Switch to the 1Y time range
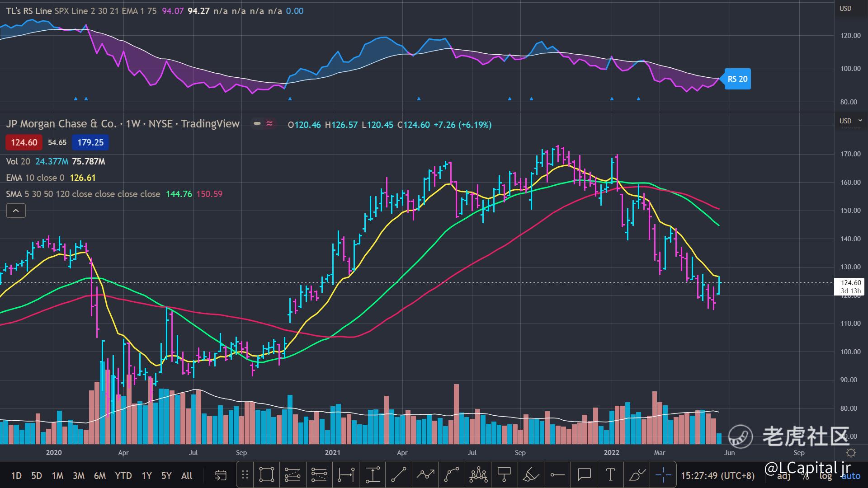The image size is (868, 488). coord(146,476)
